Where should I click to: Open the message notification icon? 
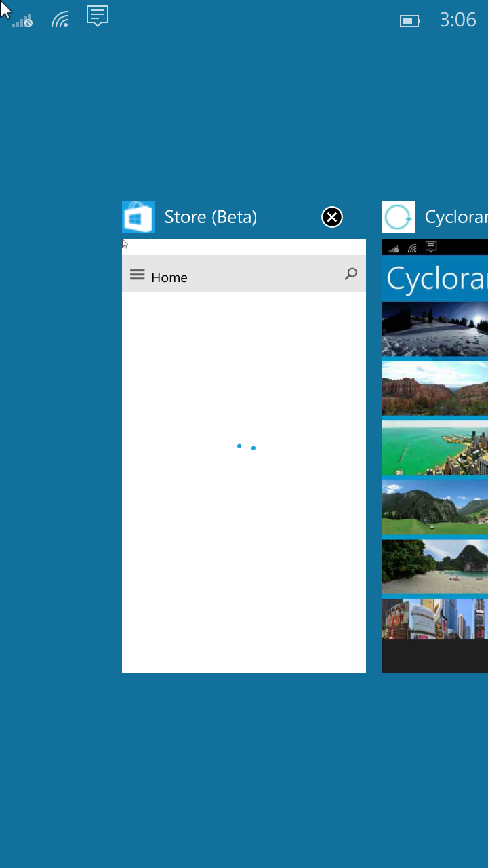pyautogui.click(x=98, y=16)
